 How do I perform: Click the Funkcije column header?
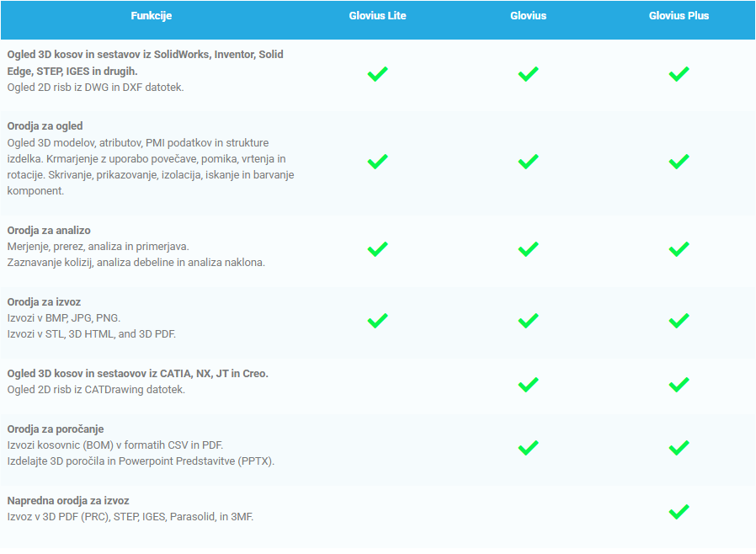(x=152, y=16)
